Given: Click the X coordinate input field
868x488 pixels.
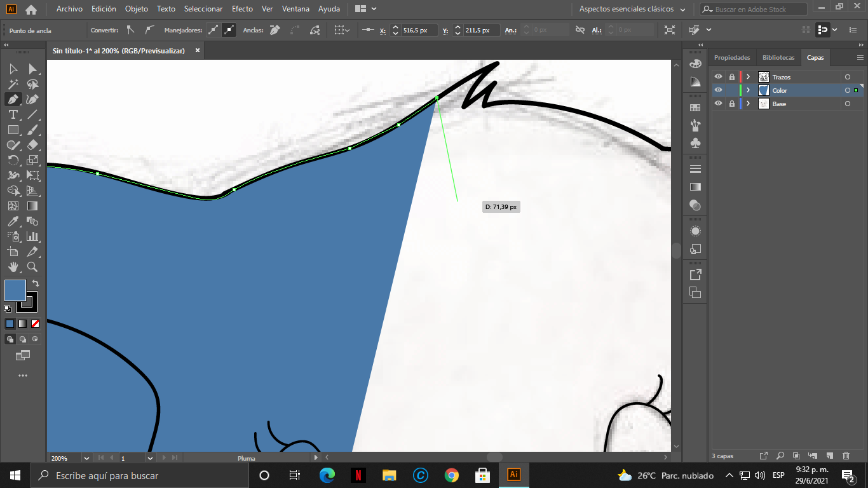Looking at the screenshot, I should point(419,30).
